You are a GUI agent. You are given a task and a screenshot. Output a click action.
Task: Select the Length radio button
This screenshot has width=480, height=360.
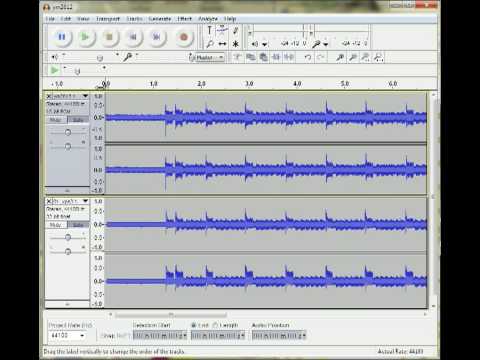click(215, 325)
